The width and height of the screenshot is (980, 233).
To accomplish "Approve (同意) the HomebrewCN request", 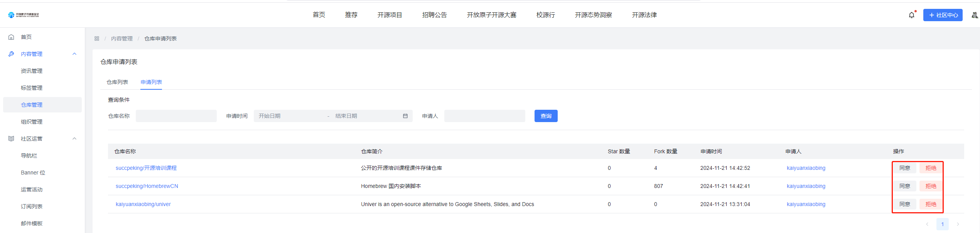I will click(x=905, y=186).
